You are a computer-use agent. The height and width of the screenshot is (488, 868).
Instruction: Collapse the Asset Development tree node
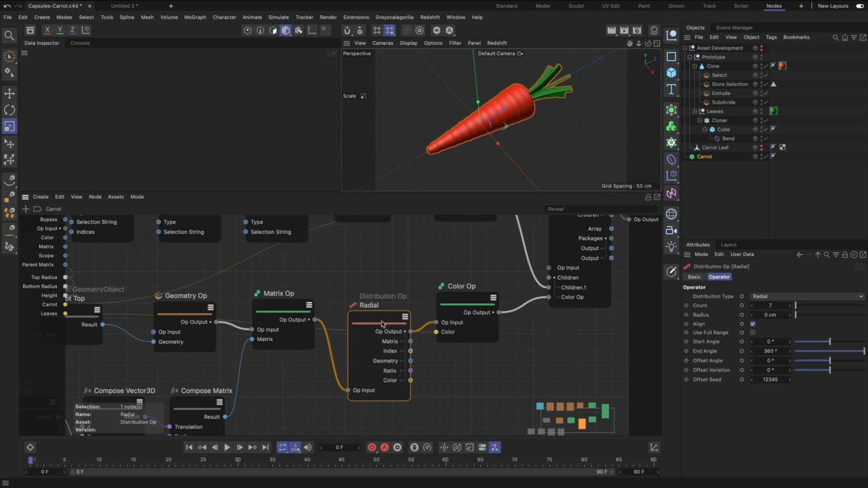685,48
